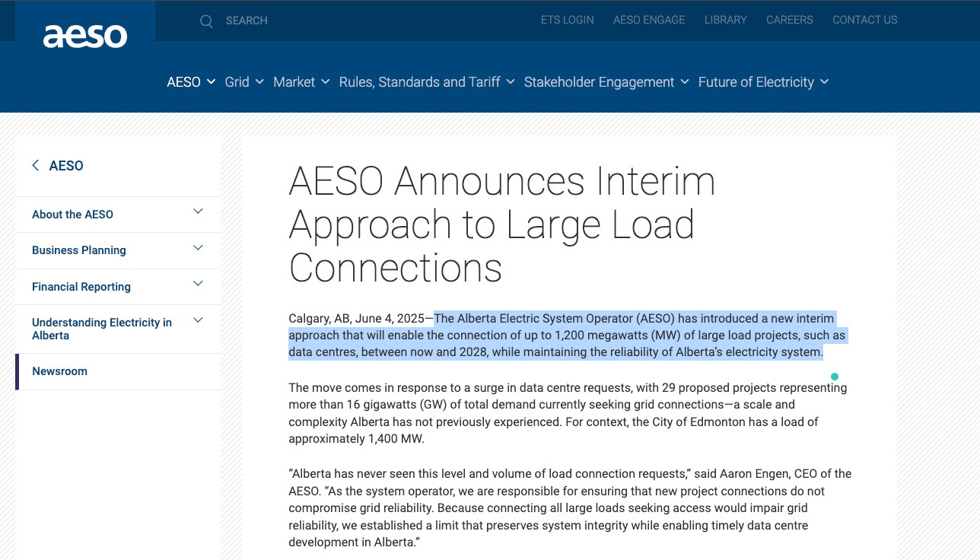Expand the Understanding Electricity in Alberta chevron
Screen dimensions: 980x560
tap(198, 320)
